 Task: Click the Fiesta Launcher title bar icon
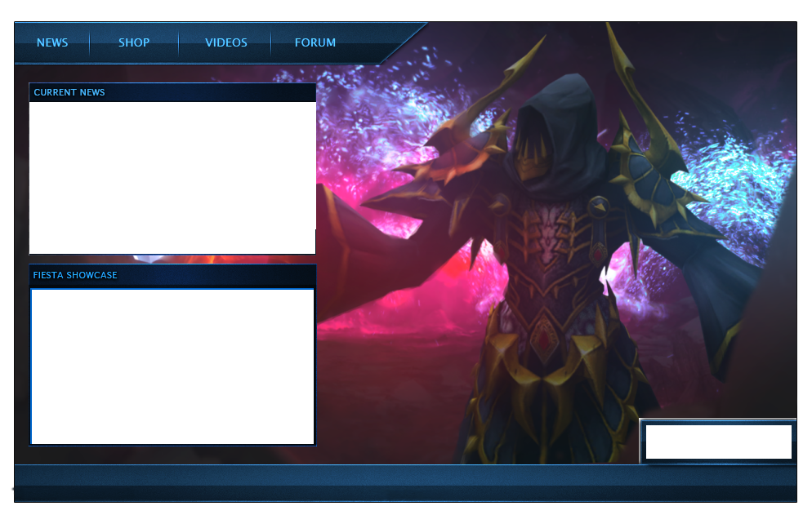22,17
